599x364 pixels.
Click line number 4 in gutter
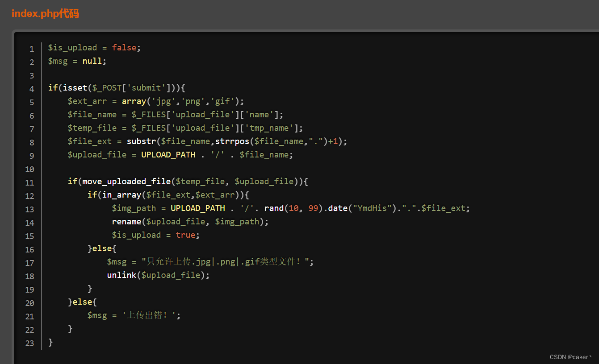click(x=32, y=89)
